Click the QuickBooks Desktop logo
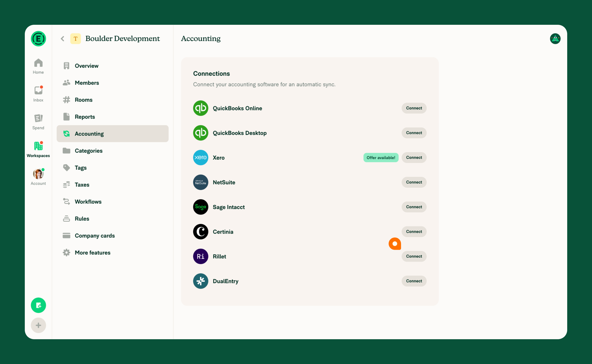The height and width of the screenshot is (364, 592). click(201, 133)
